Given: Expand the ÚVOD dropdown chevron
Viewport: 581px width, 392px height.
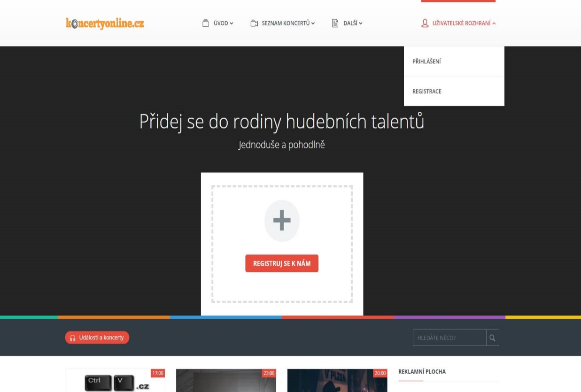Looking at the screenshot, I should (231, 23).
